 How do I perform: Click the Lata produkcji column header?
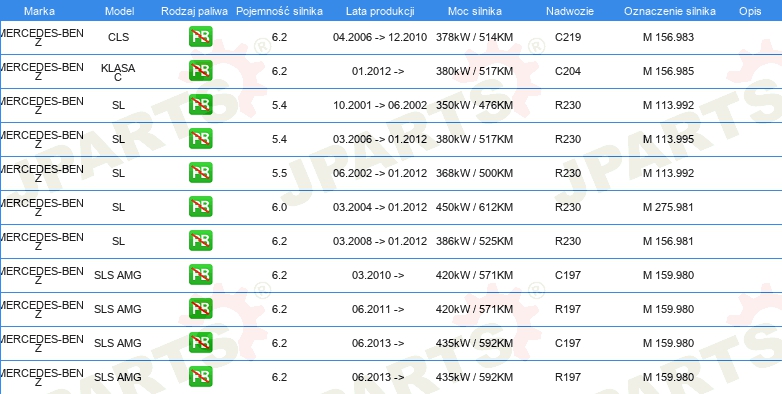point(380,11)
